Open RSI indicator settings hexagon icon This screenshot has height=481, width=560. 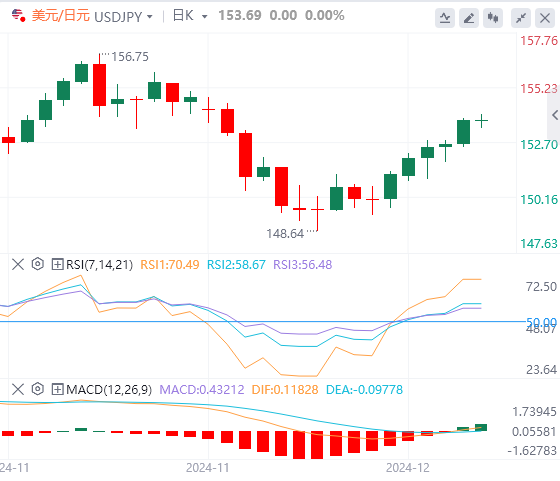[x=38, y=264]
